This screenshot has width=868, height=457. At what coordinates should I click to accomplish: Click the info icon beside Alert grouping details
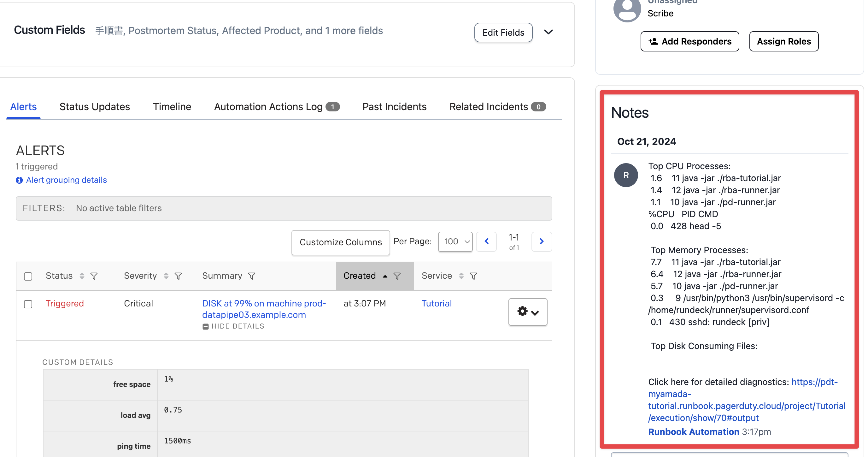tap(19, 180)
